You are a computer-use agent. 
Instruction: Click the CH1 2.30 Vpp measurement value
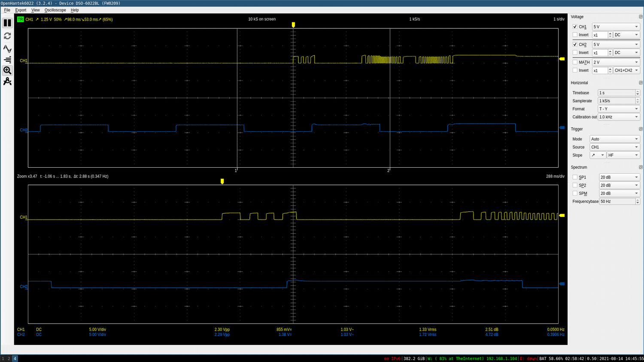tap(222, 329)
